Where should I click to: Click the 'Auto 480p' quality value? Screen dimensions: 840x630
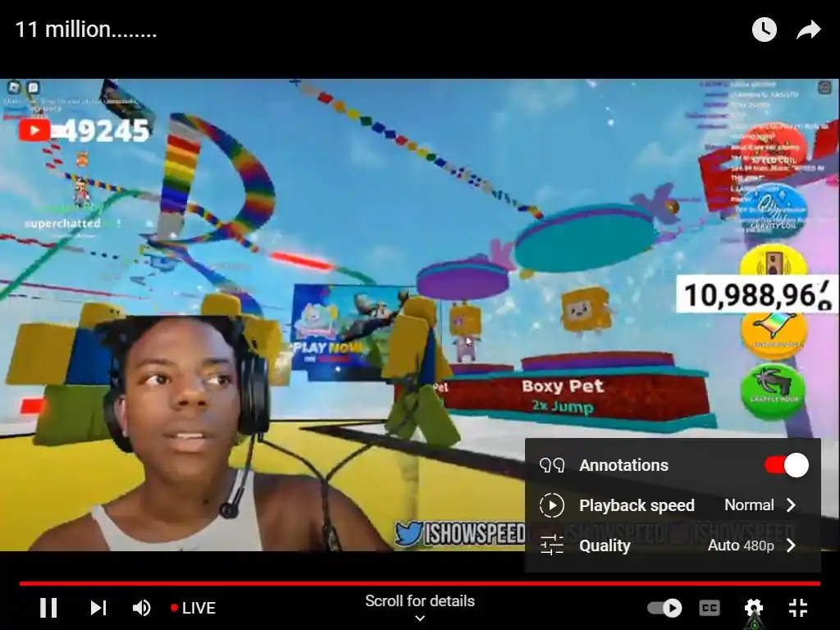coord(741,546)
